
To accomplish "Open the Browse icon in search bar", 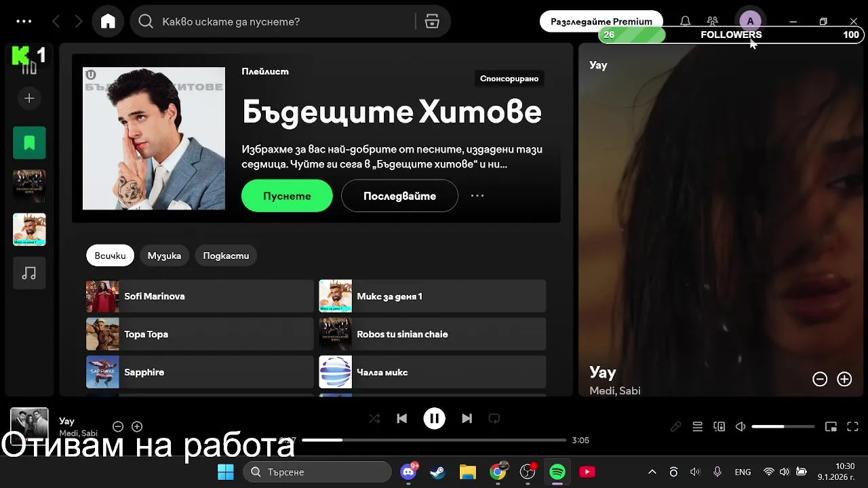I will (x=432, y=22).
